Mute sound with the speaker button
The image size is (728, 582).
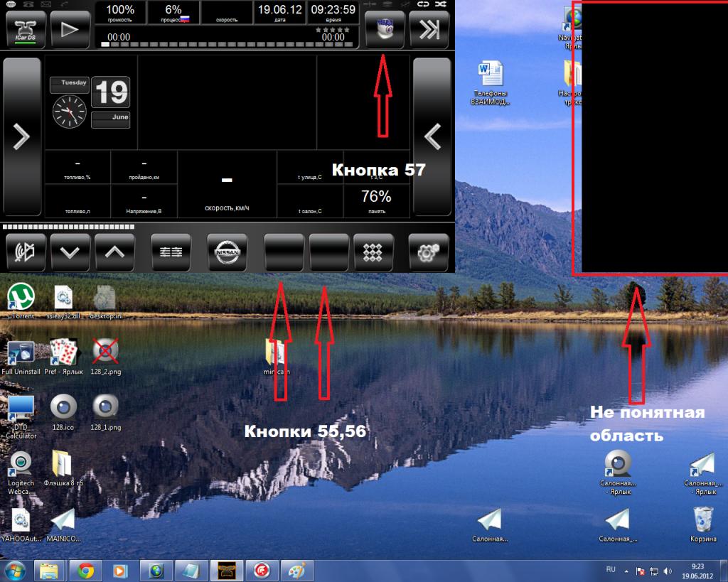point(26,252)
